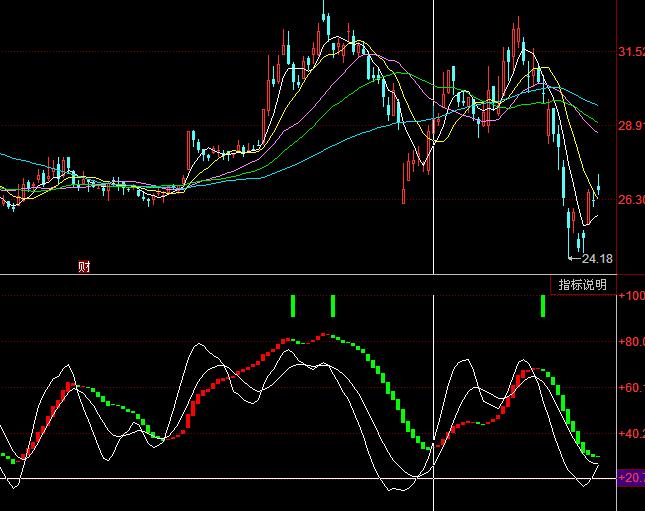Click the 26.30 price axis label

(631, 200)
